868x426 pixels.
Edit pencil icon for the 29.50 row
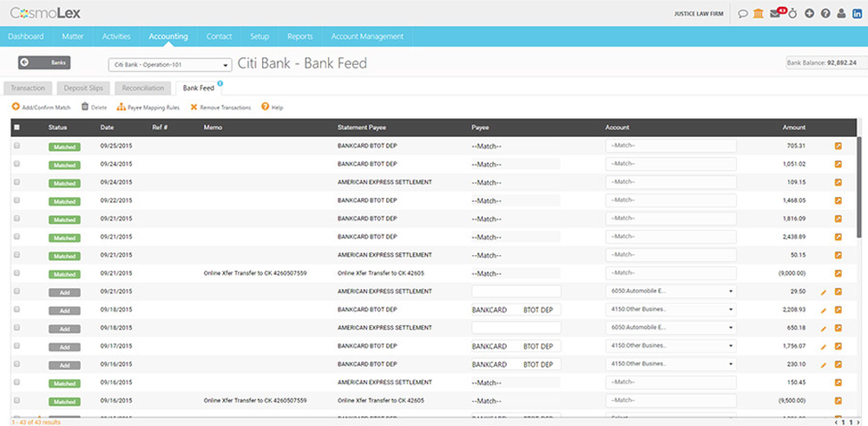823,292
